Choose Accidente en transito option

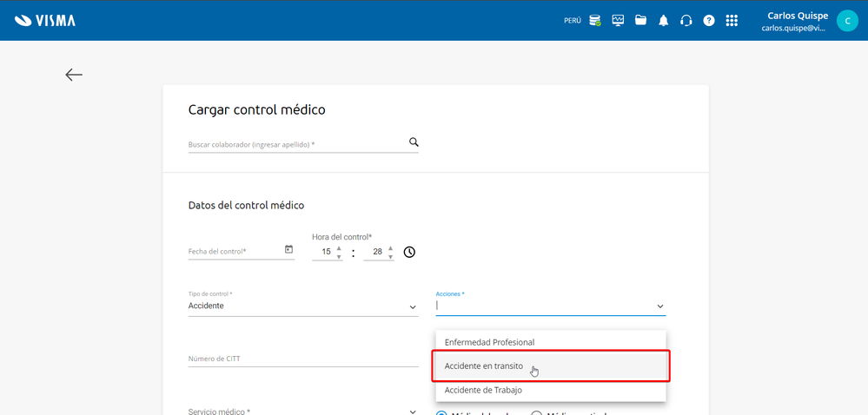[484, 366]
